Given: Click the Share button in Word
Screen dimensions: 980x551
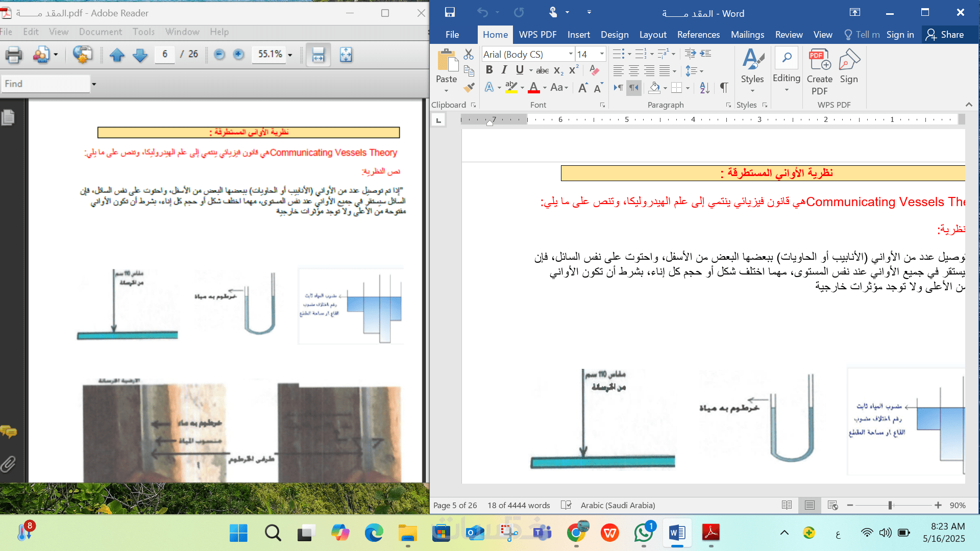Looking at the screenshot, I should [945, 35].
